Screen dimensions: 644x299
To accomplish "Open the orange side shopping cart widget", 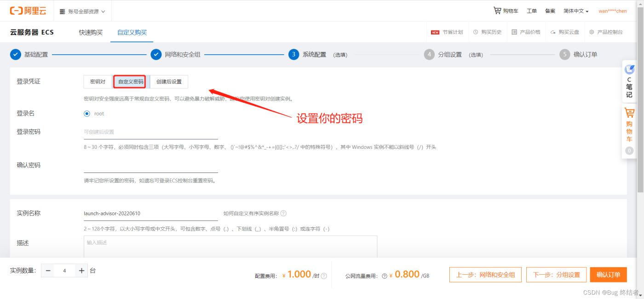I will coord(629,113).
